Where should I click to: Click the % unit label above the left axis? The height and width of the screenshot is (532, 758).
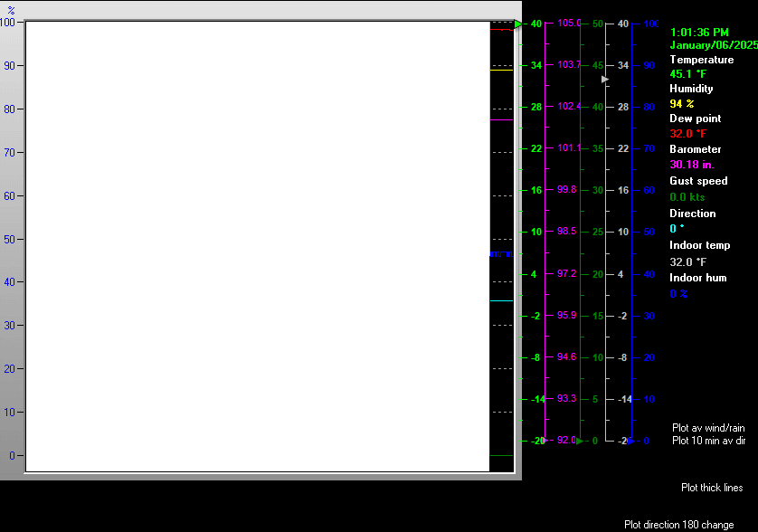[11, 10]
